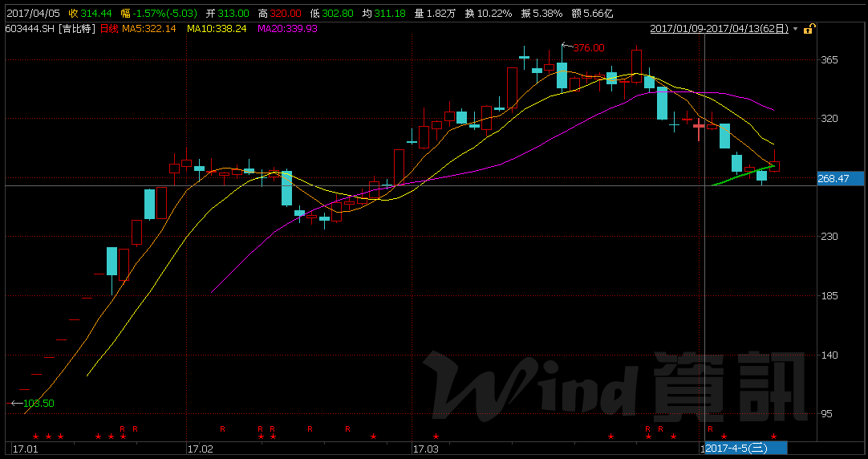Click the opening price 开 313.00

coord(228,14)
